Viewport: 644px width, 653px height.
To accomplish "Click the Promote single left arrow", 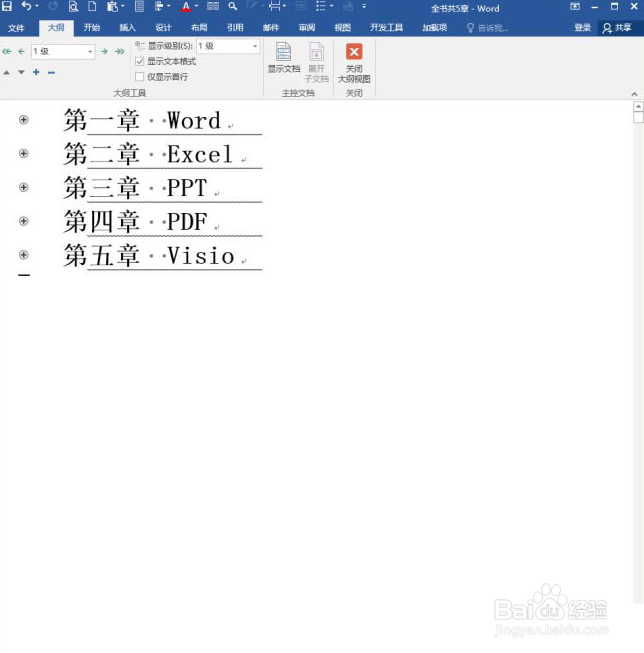I will pos(21,52).
